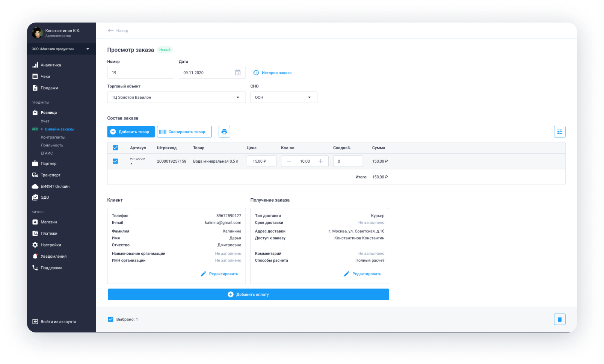Expand the Торговый объект dropdown

176,97
